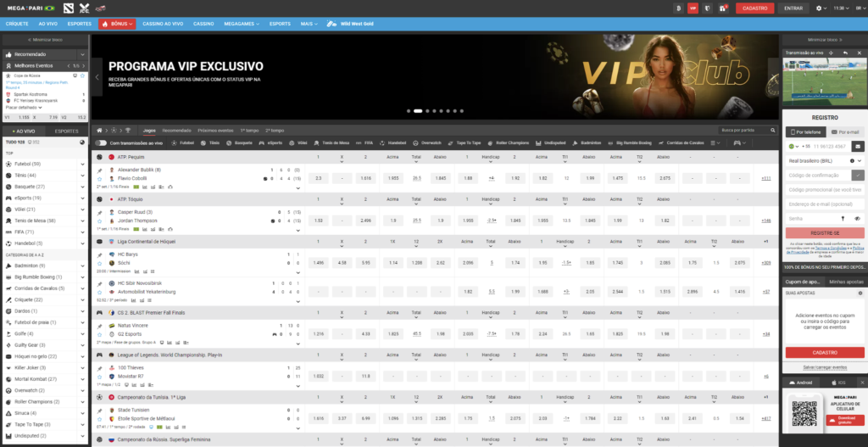Toggle Com transmissões ao vivo switch
This screenshot has height=447, width=868.
pos(101,142)
